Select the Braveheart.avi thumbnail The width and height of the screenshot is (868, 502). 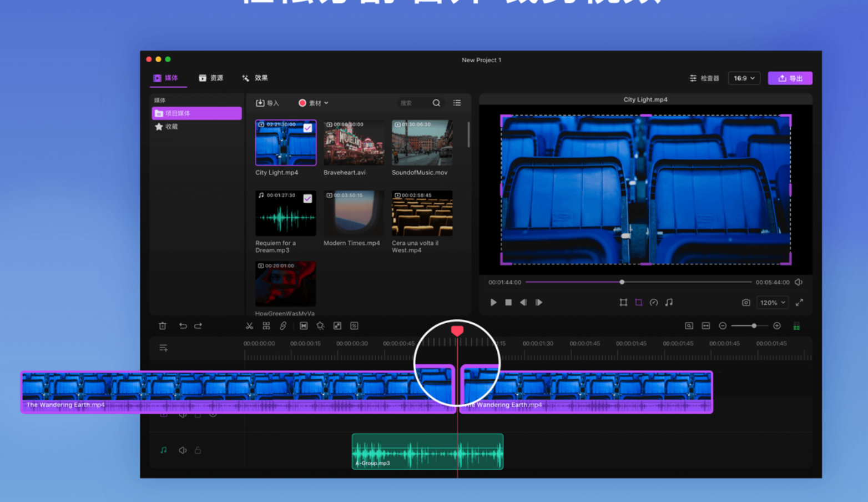[354, 143]
